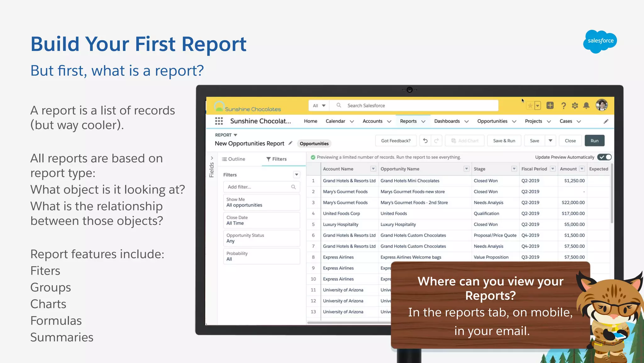
Task: Click the Save & Run button
Action: 504,141
